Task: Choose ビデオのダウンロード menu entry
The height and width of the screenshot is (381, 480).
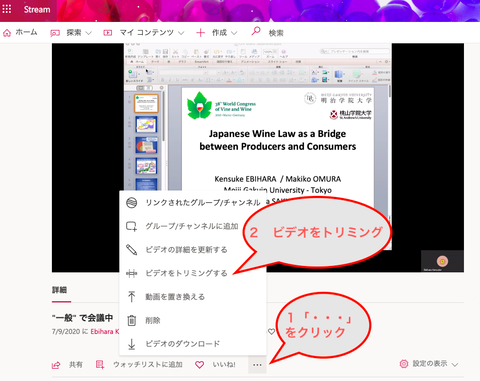Action: pos(193,344)
